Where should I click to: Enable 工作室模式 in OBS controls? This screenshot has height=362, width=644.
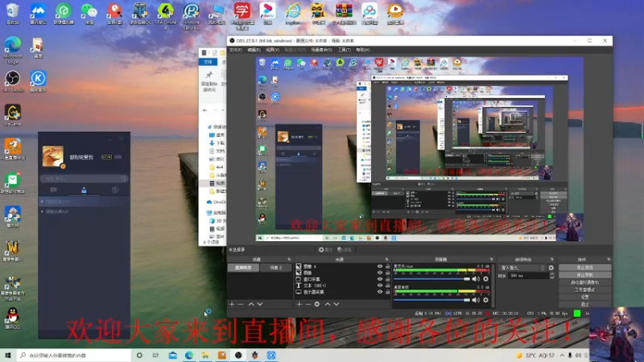[x=585, y=290]
